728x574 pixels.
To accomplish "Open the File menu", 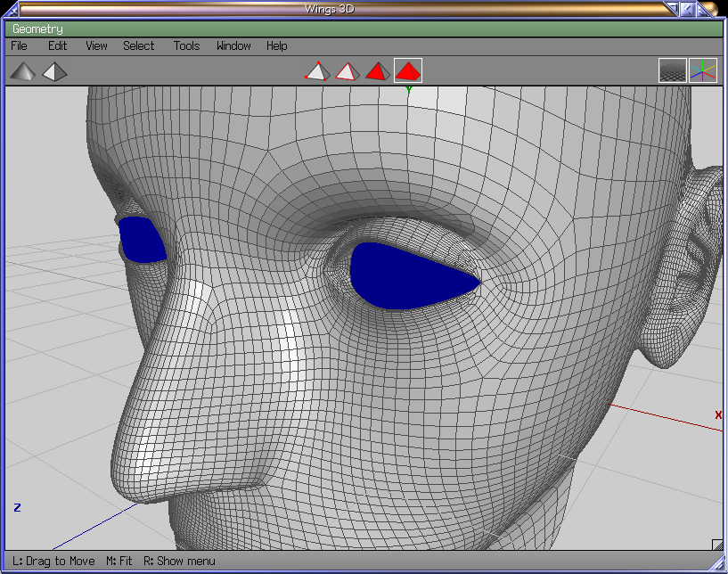I will (19, 45).
